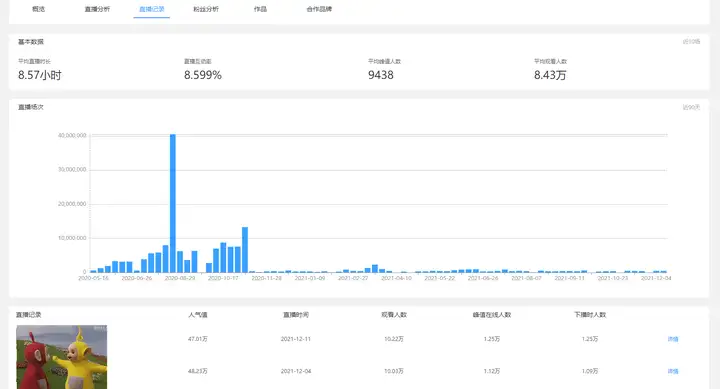Click the 基本数据 section title
Image resolution: width=720 pixels, height=389 pixels.
point(31,42)
